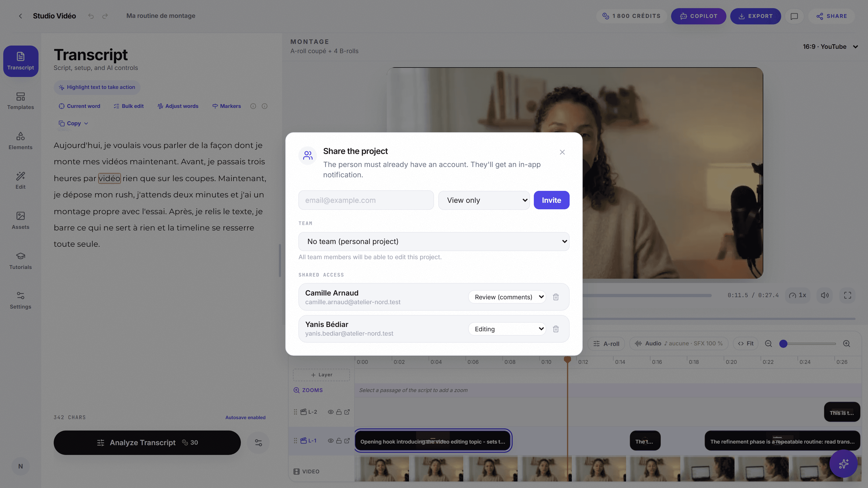868x488 pixels.
Task: Open transcript analysis settings sliders icon
Action: (x=258, y=442)
